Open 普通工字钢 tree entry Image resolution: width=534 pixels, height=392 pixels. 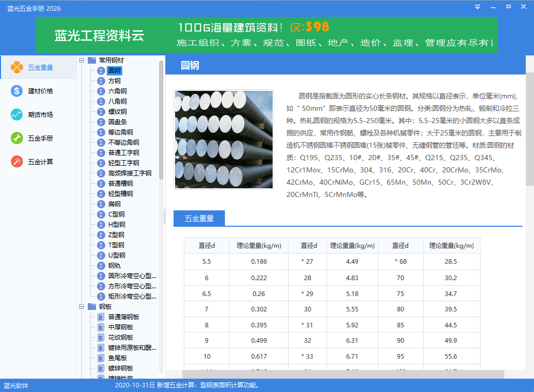(x=123, y=152)
